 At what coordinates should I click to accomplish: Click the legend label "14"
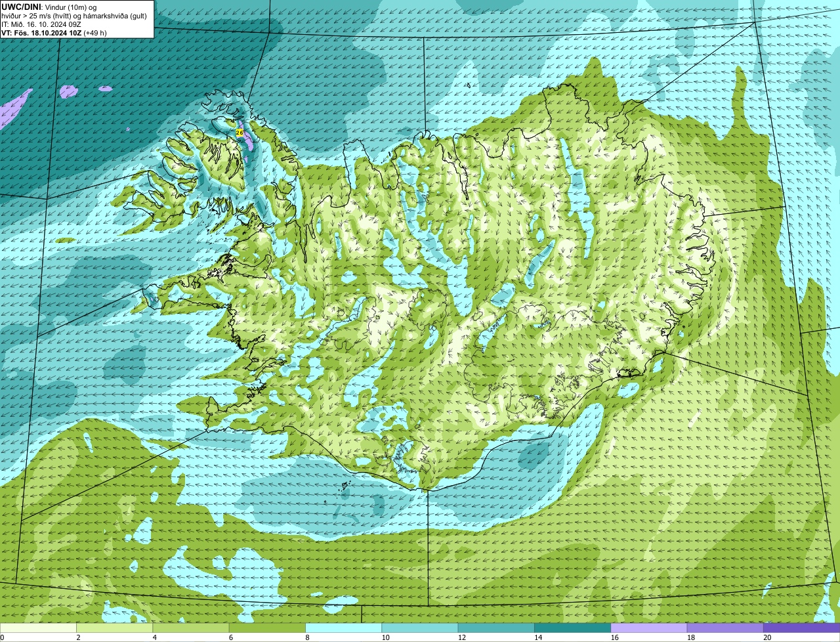point(537,637)
